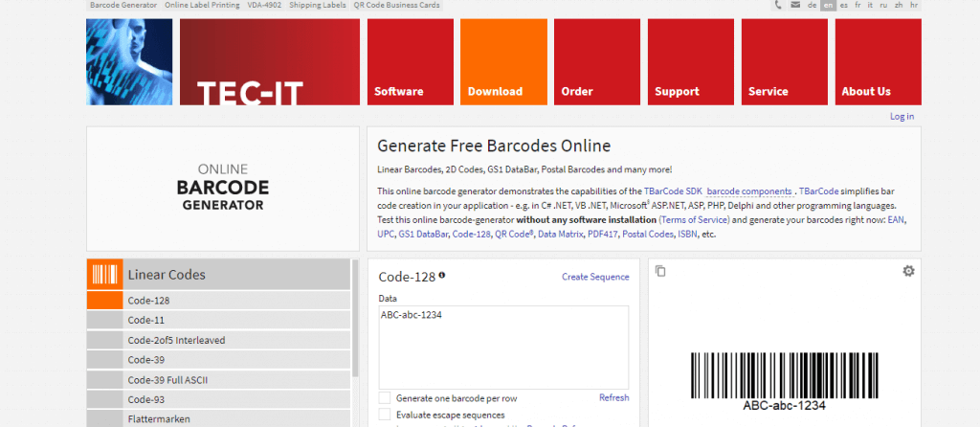This screenshot has height=427, width=980.
Task: Open the About Us menu
Action: (x=879, y=62)
